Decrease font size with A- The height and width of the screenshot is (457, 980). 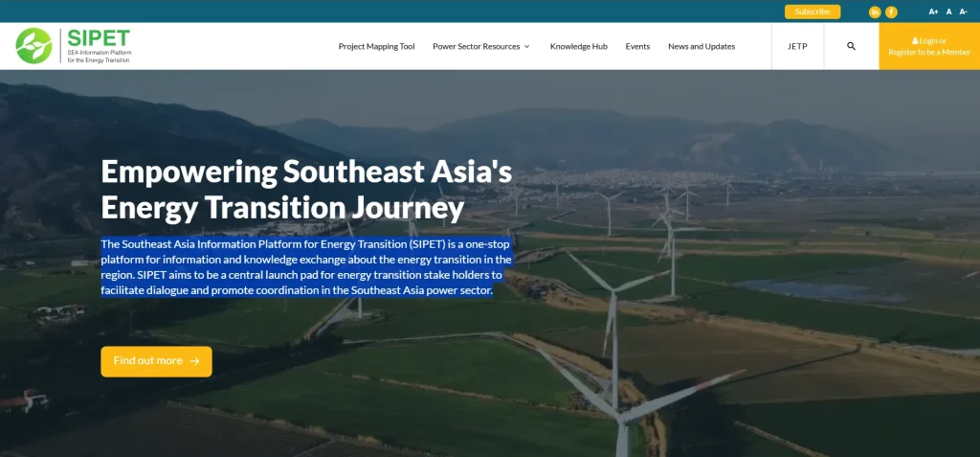[963, 11]
